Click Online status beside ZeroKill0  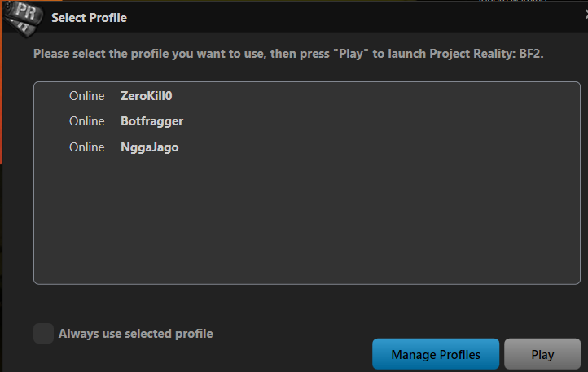(87, 96)
